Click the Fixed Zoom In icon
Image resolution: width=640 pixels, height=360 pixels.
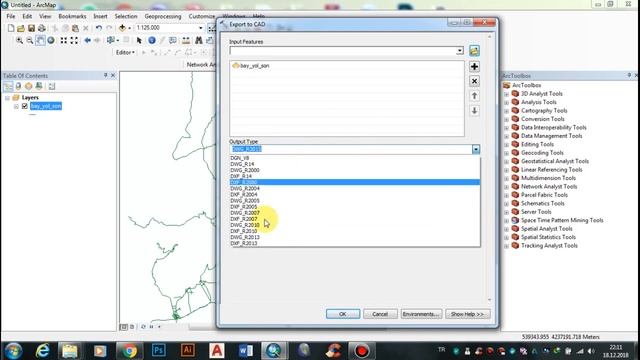pos(64,40)
